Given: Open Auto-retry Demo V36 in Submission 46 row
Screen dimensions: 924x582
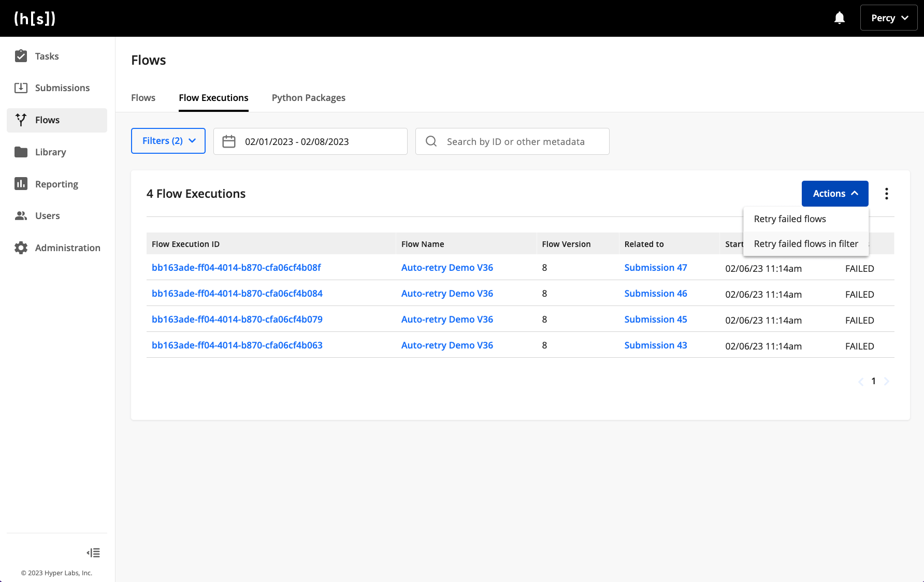Looking at the screenshot, I should point(447,294).
